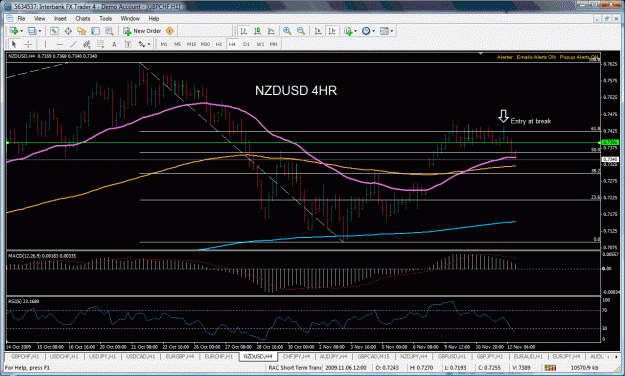Click the connection status bars icon
Image resolution: width=625 pixels, height=376 pixels.
pos(550,368)
